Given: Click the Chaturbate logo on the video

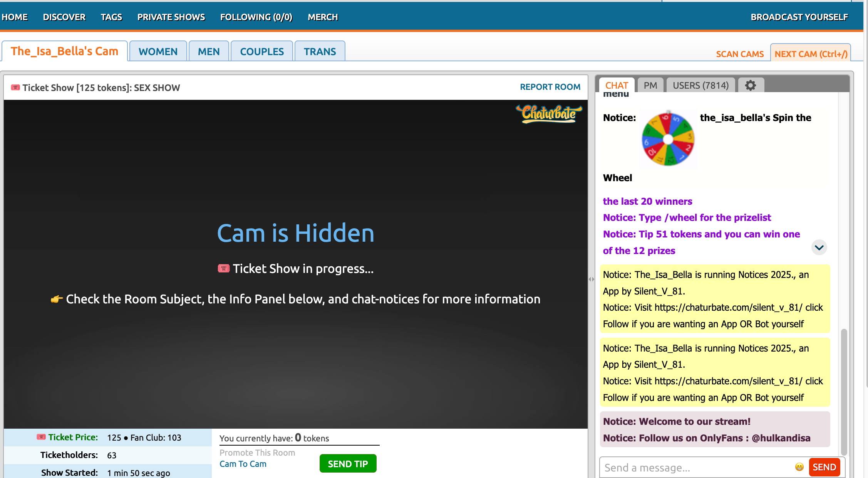Looking at the screenshot, I should point(548,113).
